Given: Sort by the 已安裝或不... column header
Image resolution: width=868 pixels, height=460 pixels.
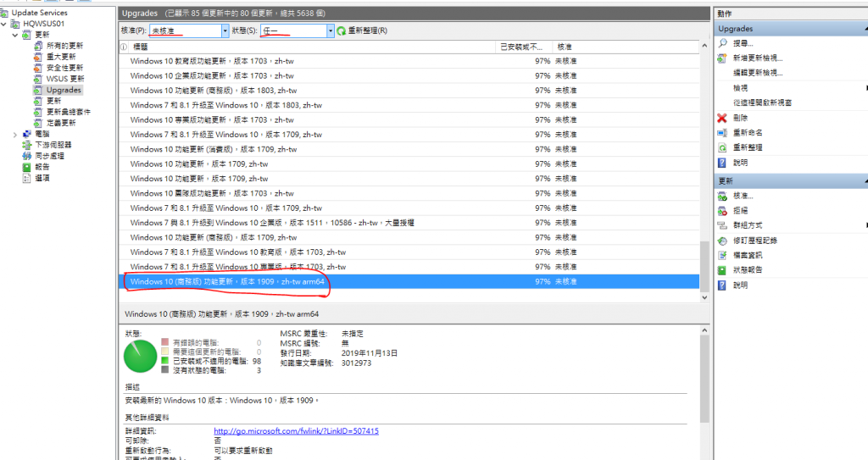Looking at the screenshot, I should pyautogui.click(x=524, y=47).
